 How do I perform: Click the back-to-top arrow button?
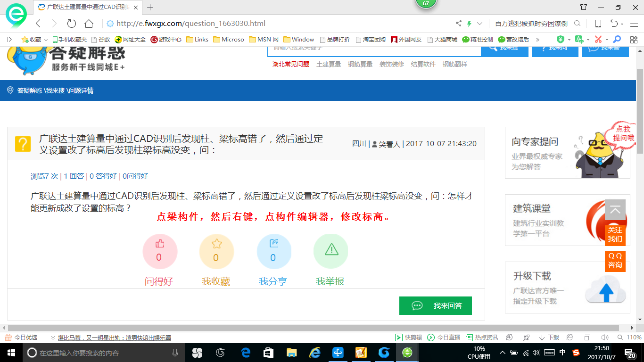(x=615, y=210)
